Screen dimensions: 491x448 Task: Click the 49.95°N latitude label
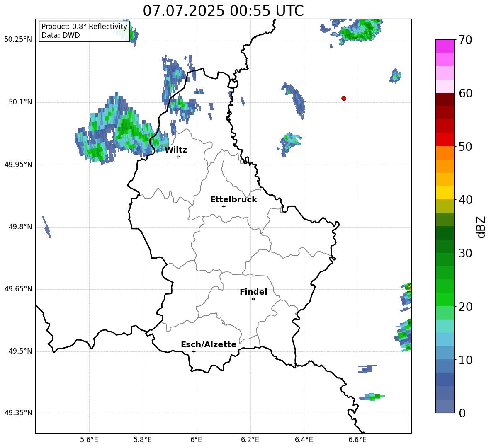click(x=18, y=164)
